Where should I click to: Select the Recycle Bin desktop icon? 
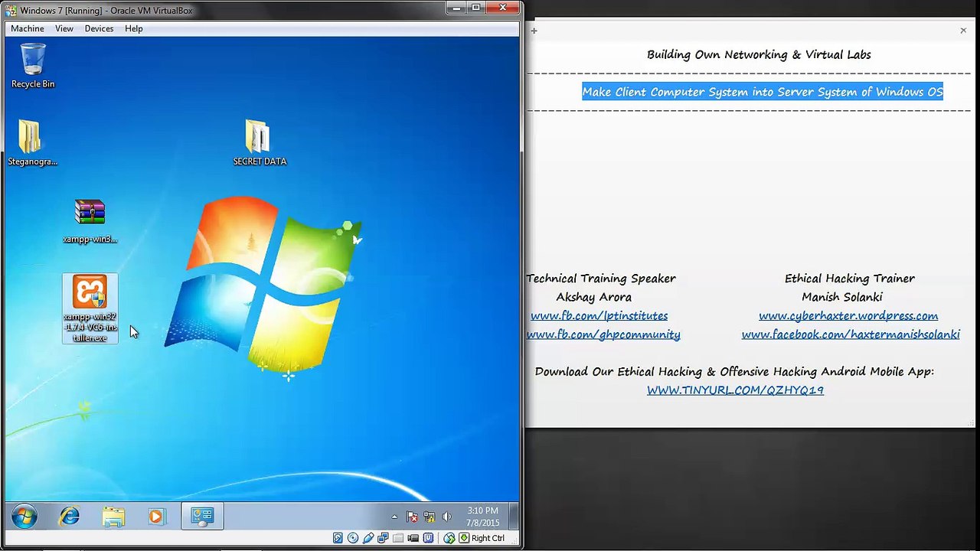[33, 66]
